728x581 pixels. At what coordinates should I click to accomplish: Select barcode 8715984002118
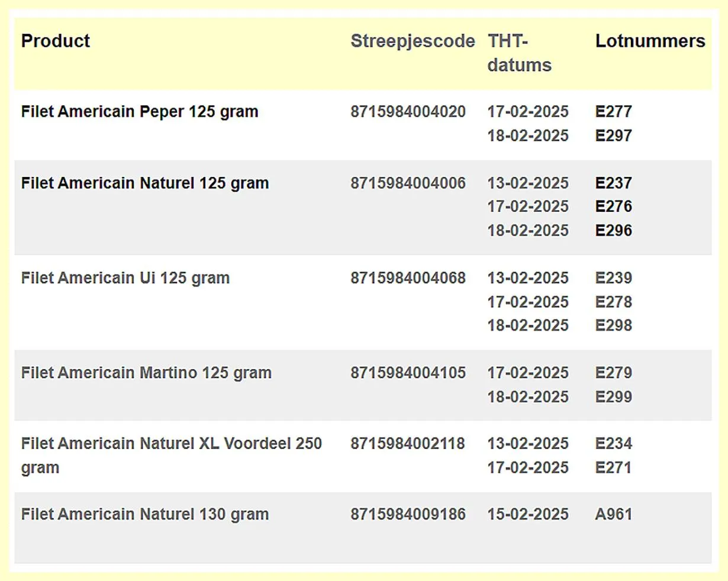[408, 444]
